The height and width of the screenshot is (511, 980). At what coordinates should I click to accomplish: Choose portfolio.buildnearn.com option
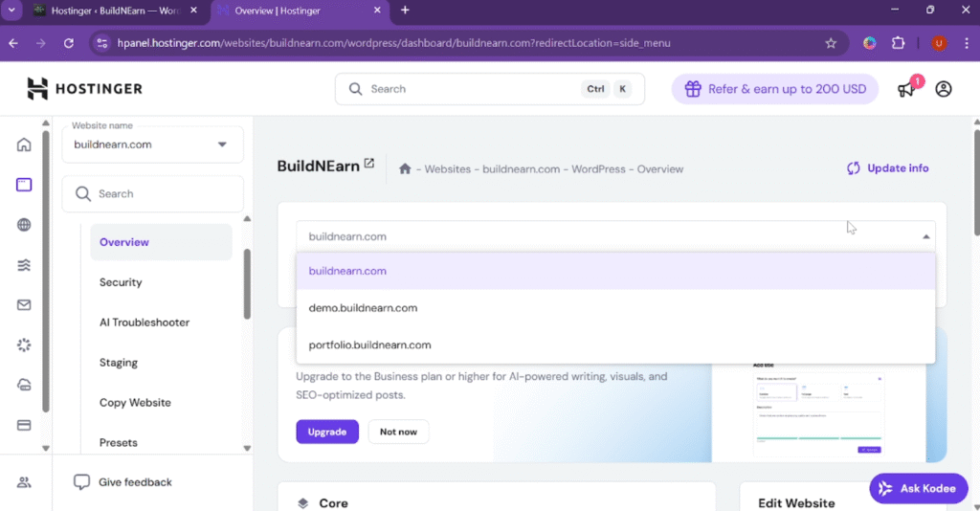click(369, 344)
